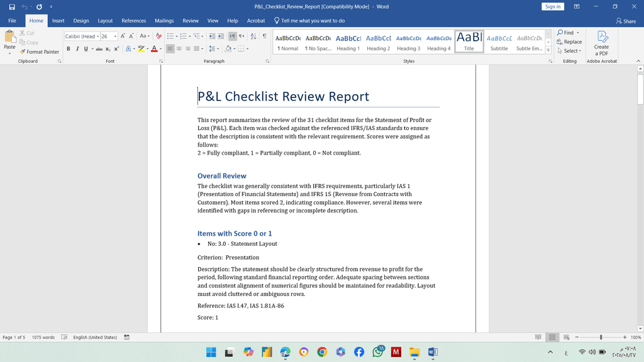Click Tell me what you want to do box

(309, 21)
